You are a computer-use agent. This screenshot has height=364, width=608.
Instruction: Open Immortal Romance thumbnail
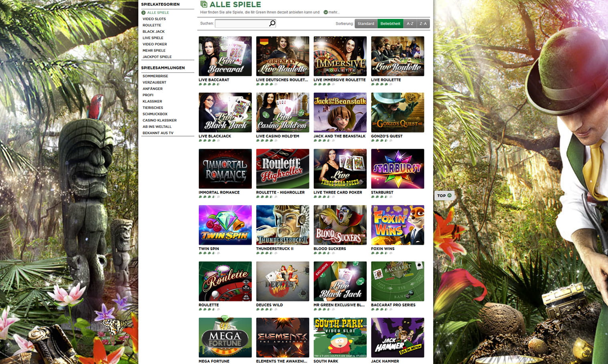(225, 169)
